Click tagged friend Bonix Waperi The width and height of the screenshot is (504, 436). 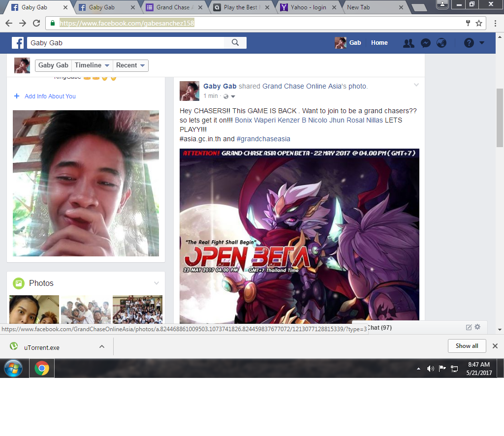(x=255, y=120)
